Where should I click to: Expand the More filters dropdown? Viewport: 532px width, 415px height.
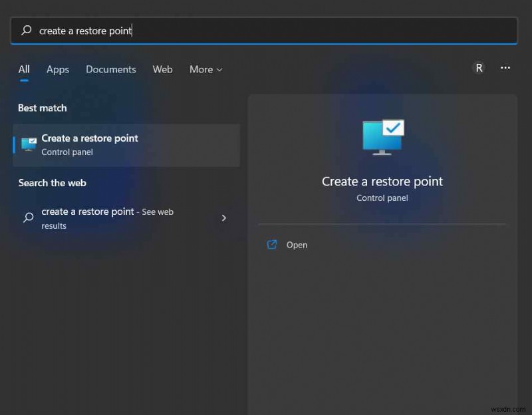tap(205, 69)
